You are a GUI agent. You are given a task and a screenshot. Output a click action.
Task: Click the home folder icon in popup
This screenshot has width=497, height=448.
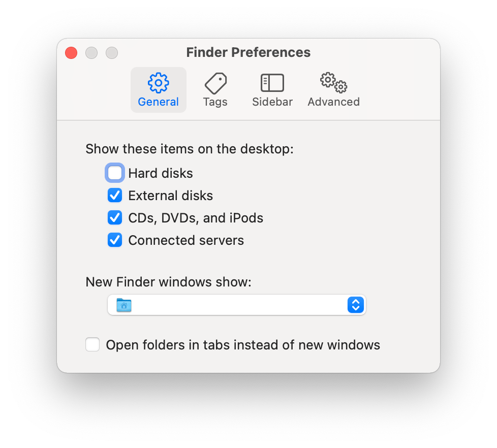pyautogui.click(x=124, y=305)
